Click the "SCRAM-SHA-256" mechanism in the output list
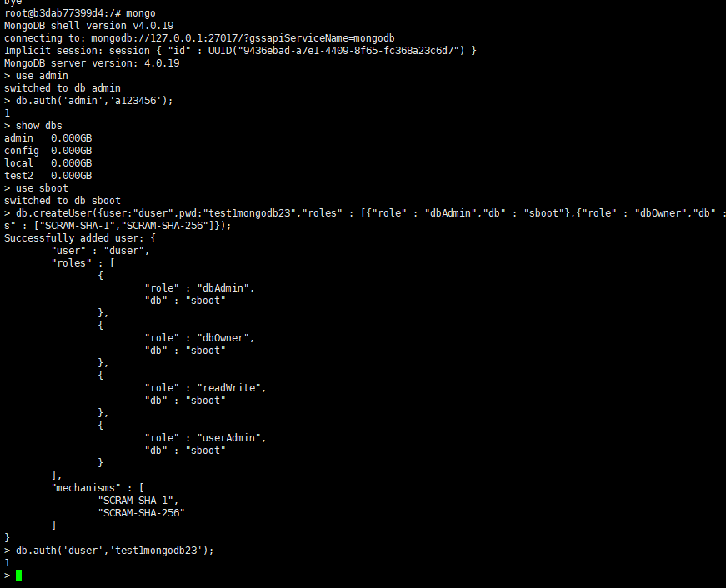The image size is (726, 588). click(142, 513)
